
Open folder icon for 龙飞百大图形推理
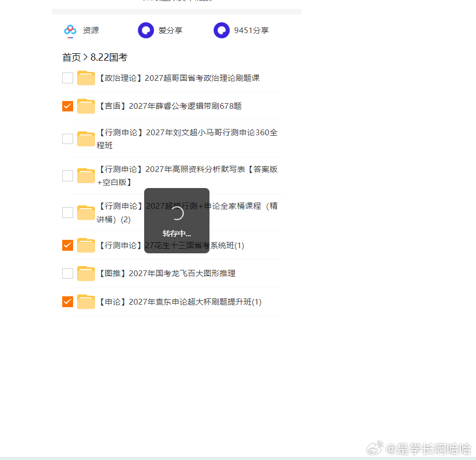[x=86, y=273]
